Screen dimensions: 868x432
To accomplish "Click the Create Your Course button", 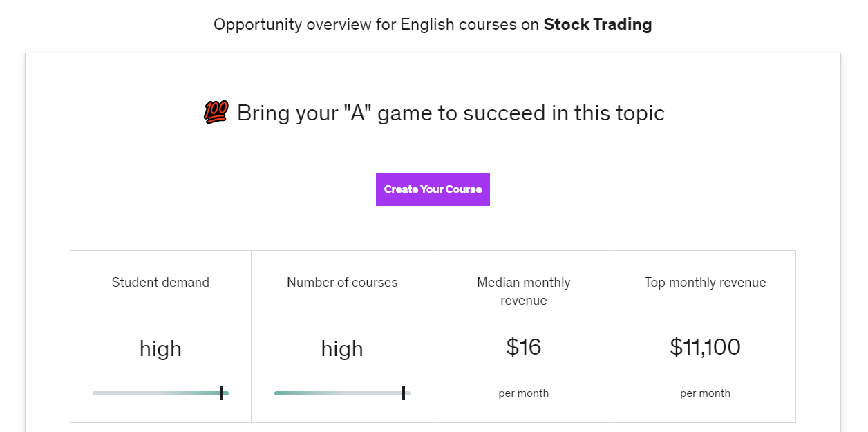I will (x=433, y=189).
